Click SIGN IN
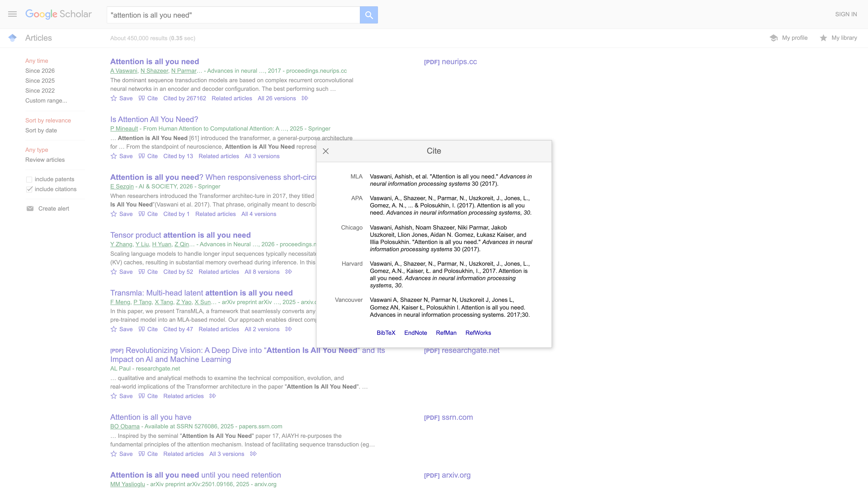 tap(846, 14)
